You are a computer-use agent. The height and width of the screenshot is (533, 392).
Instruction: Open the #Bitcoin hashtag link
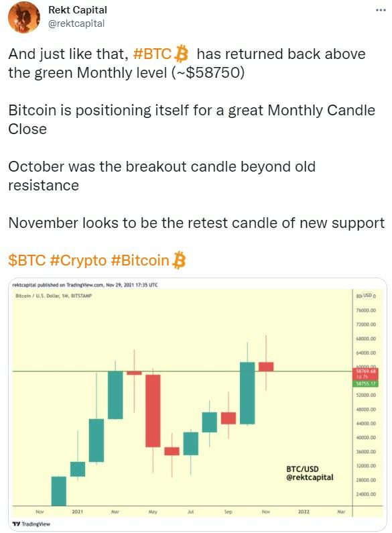[140, 260]
